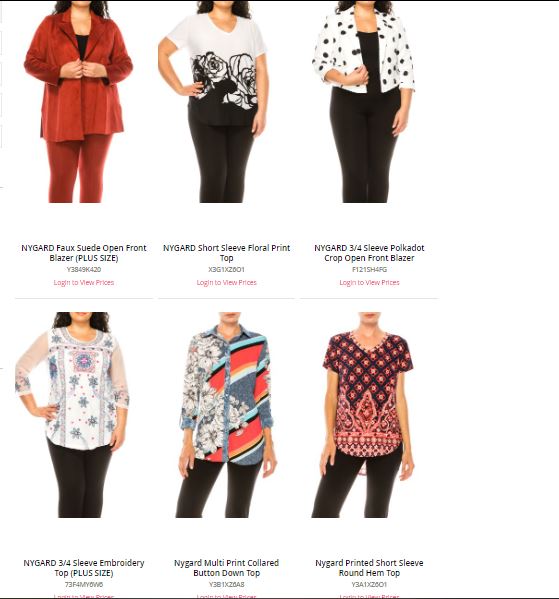The height and width of the screenshot is (599, 559).
Task: Open the Polkadot Crop Blazer product image
Action: point(363,102)
